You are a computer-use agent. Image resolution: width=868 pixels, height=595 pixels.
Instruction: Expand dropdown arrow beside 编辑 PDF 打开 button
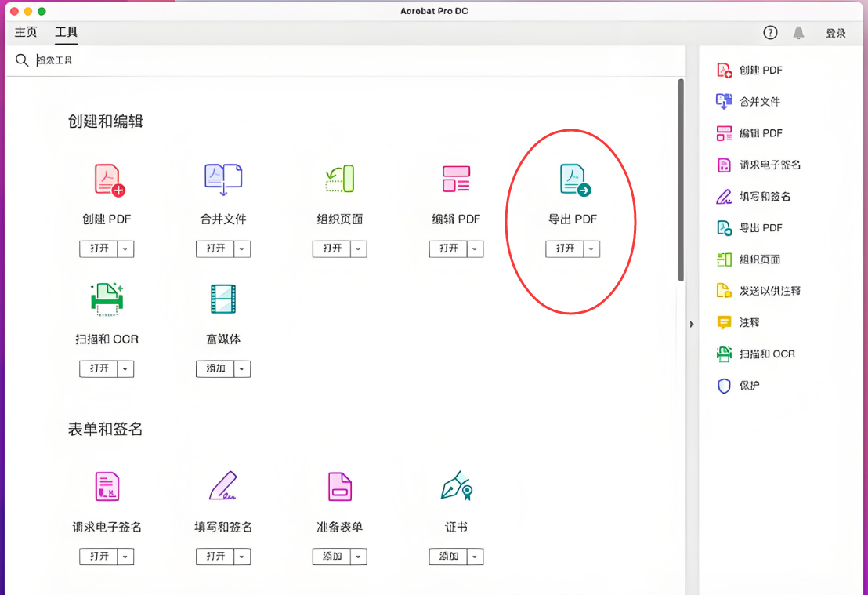475,249
